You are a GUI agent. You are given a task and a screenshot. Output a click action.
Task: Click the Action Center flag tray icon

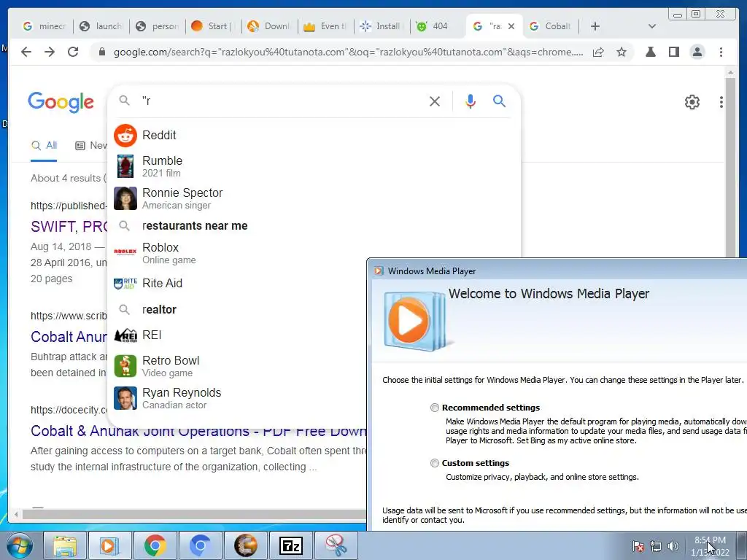[x=638, y=546]
